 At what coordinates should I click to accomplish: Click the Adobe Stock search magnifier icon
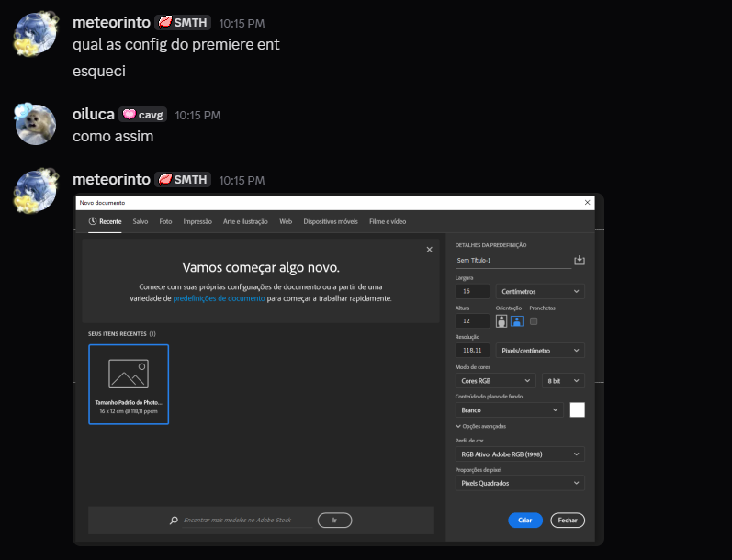pos(174,520)
